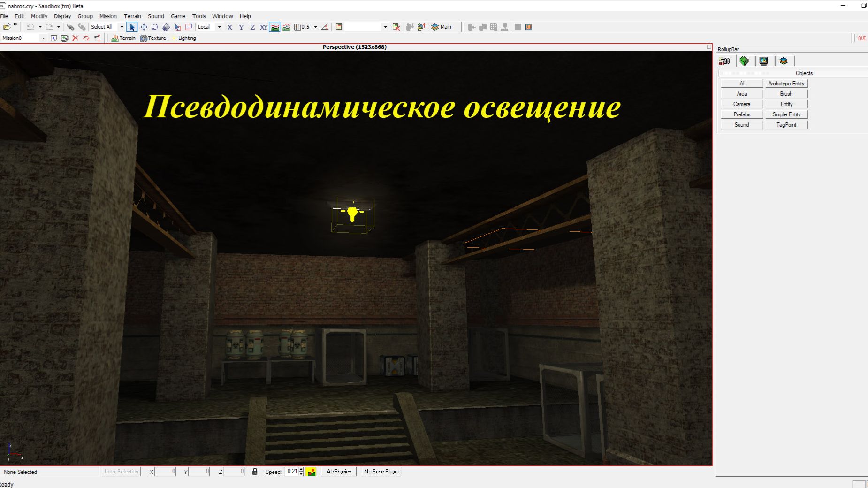Screen dimensions: 868x488
Task: Select the object selection arrow tool
Action: click(x=132, y=27)
